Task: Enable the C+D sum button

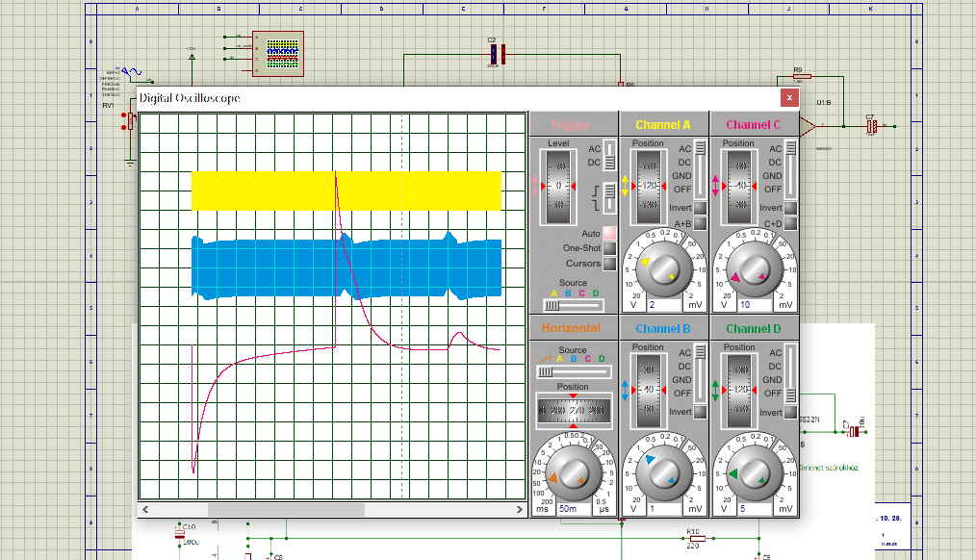Action: (790, 223)
